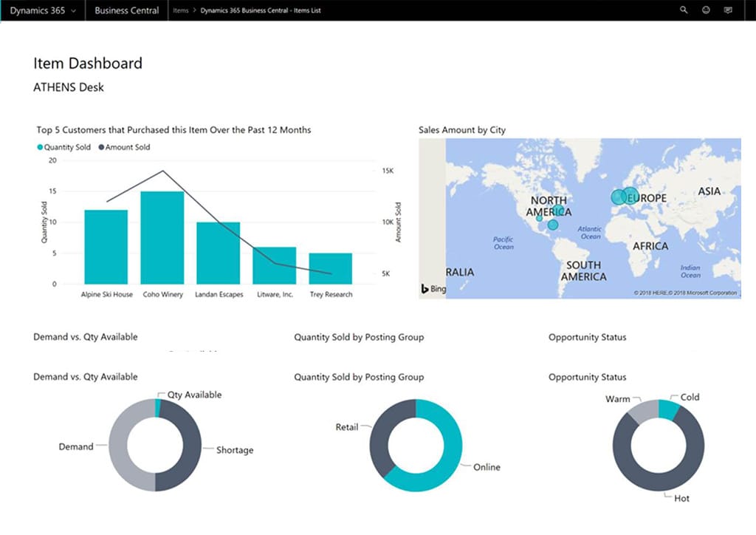Select the Qty Available donut slice

tap(158, 408)
